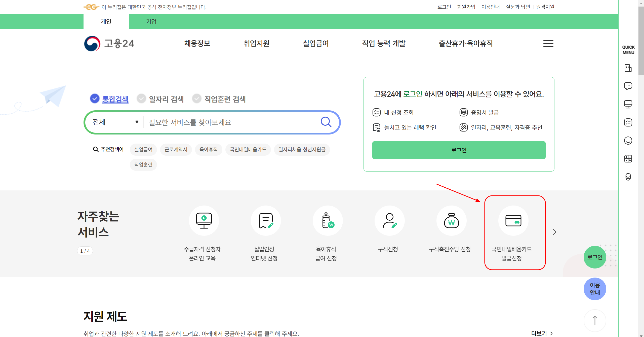Click the smiley face icon in quick menu
This screenshot has height=337, width=644.
pyautogui.click(x=628, y=141)
